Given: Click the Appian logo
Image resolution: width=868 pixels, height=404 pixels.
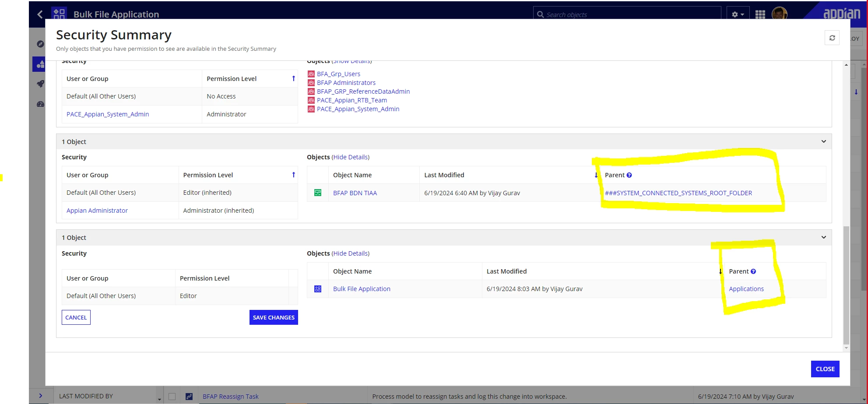Looking at the screenshot, I should [841, 14].
